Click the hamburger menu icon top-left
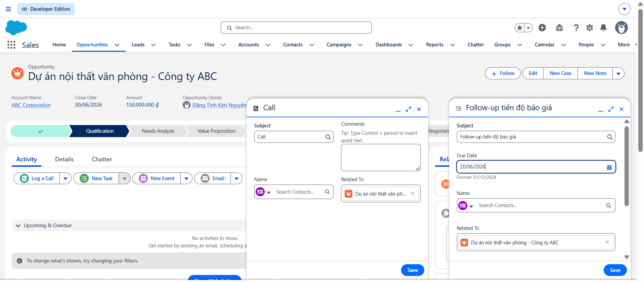This screenshot has width=644, height=282. tap(8, 9)
